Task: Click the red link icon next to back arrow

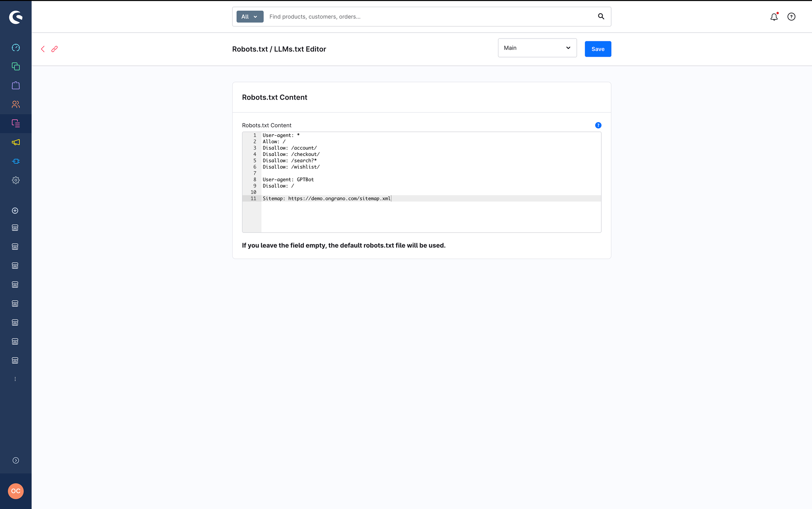Action: coord(54,49)
